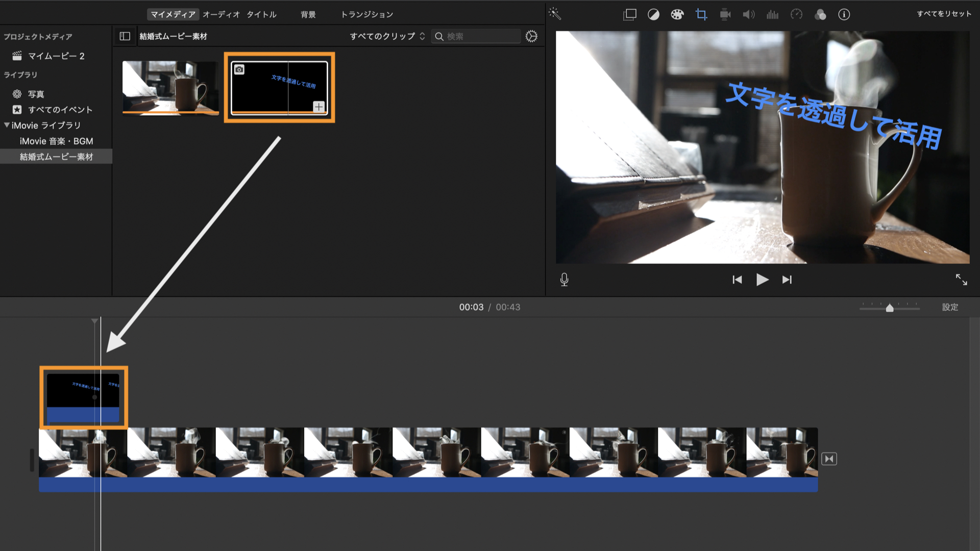Click the voiceover microphone icon

click(564, 280)
